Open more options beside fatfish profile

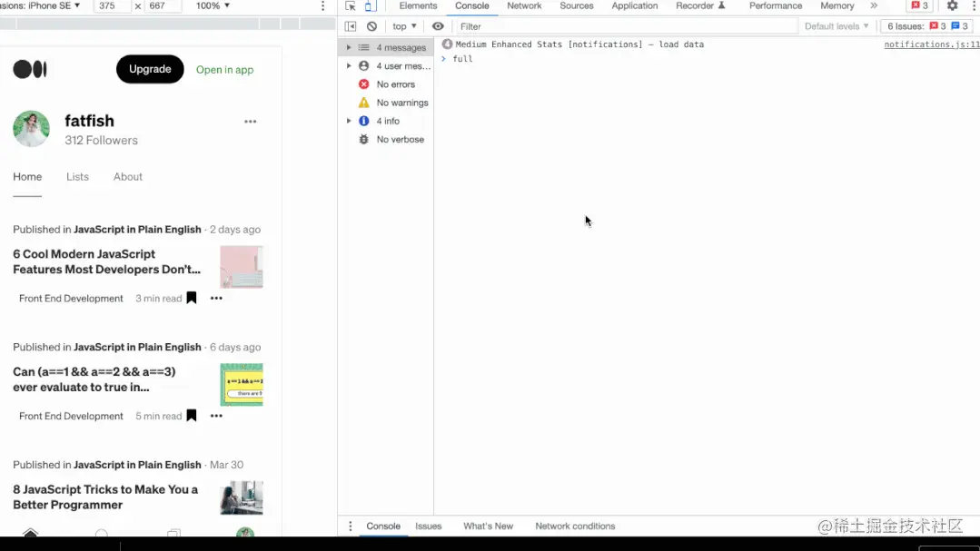point(250,121)
